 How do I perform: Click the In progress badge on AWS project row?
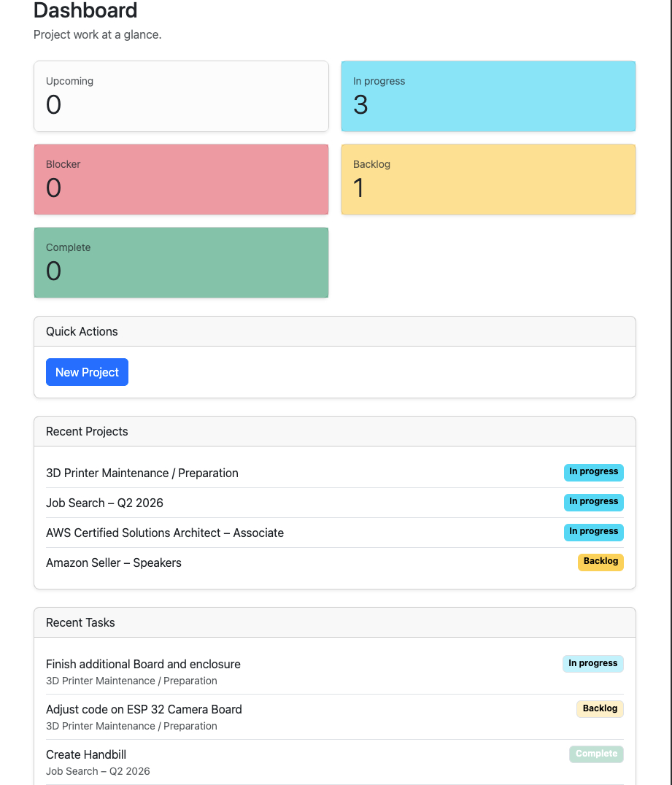593,532
